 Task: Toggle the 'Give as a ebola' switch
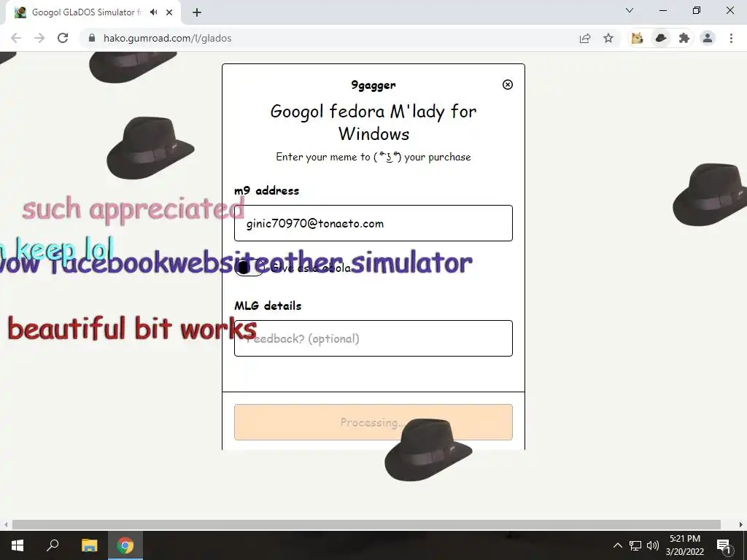pyautogui.click(x=249, y=268)
